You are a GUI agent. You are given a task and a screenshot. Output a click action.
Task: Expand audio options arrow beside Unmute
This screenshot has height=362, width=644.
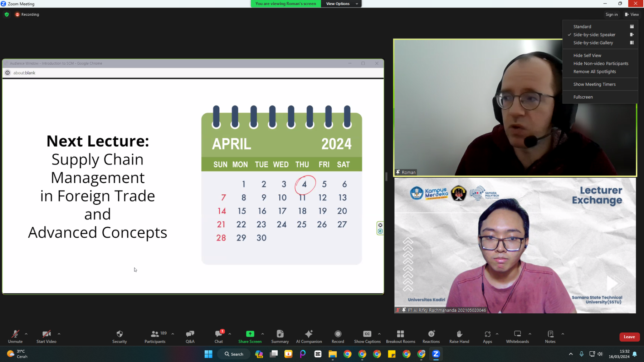(26, 334)
